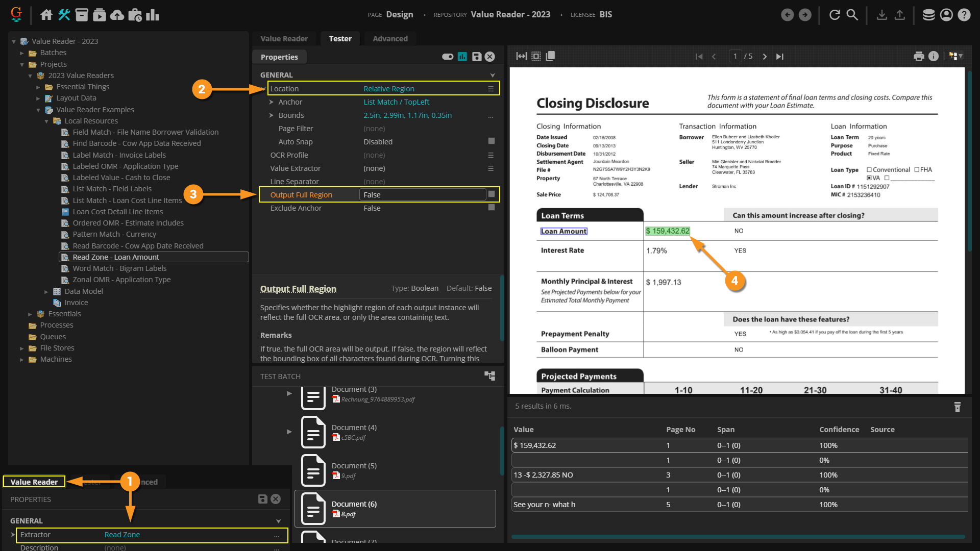Clear results with the brush icon
This screenshot has height=551, width=980.
pyautogui.click(x=957, y=407)
